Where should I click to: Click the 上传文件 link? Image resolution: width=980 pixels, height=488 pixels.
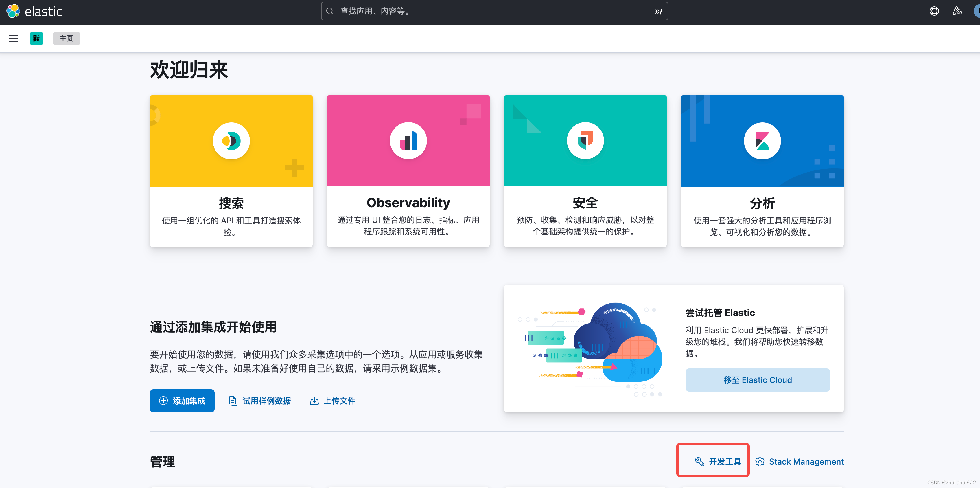click(x=333, y=401)
